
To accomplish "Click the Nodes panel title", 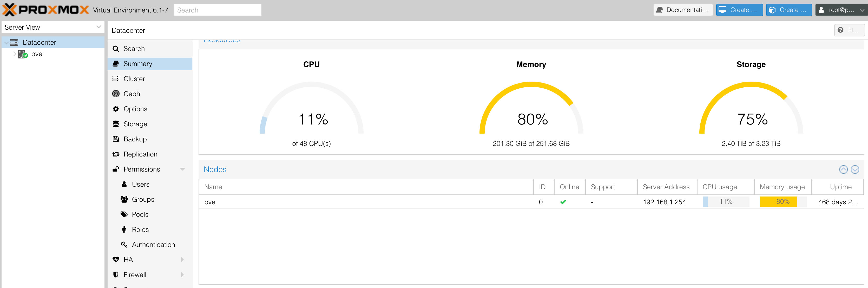I will (215, 169).
